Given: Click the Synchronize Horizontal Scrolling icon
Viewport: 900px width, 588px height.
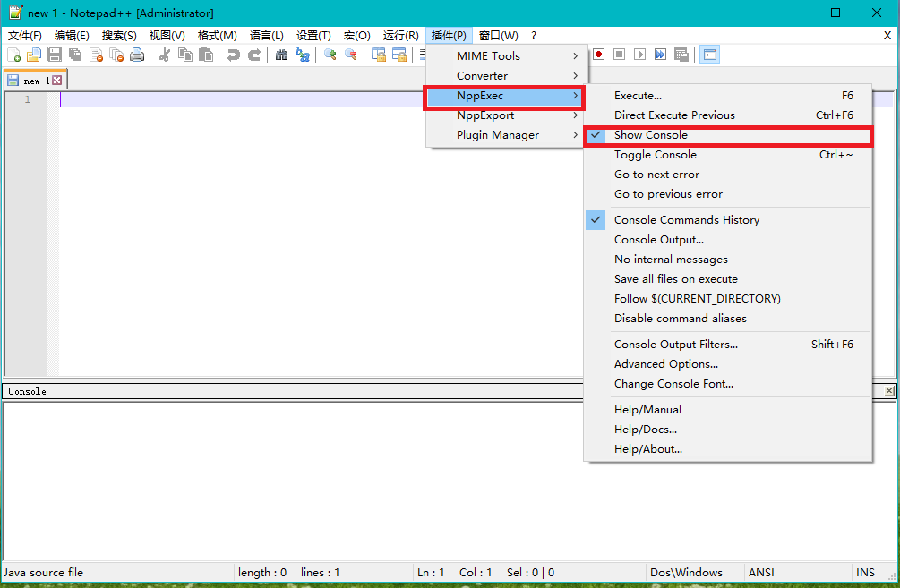Looking at the screenshot, I should click(399, 55).
